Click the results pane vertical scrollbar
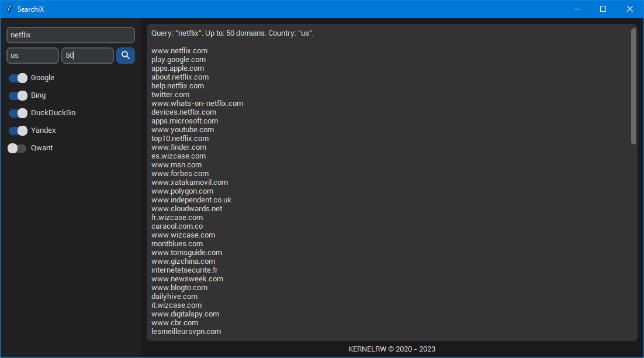Viewport: 644px width, 358px height. point(633,86)
